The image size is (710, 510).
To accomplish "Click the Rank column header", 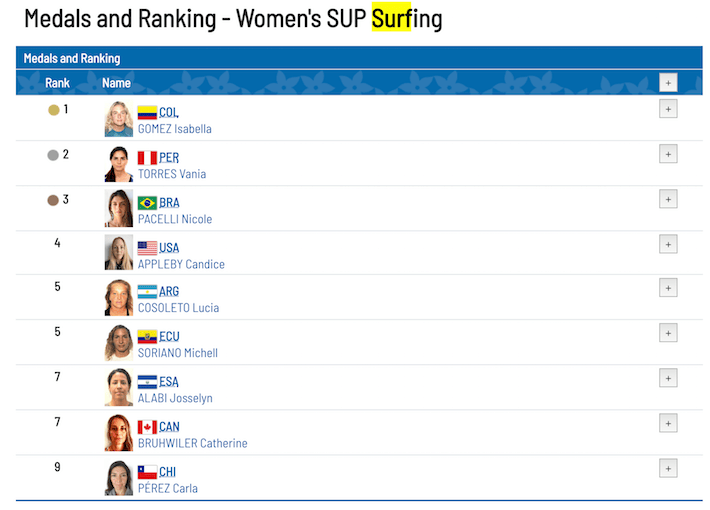I will click(57, 83).
